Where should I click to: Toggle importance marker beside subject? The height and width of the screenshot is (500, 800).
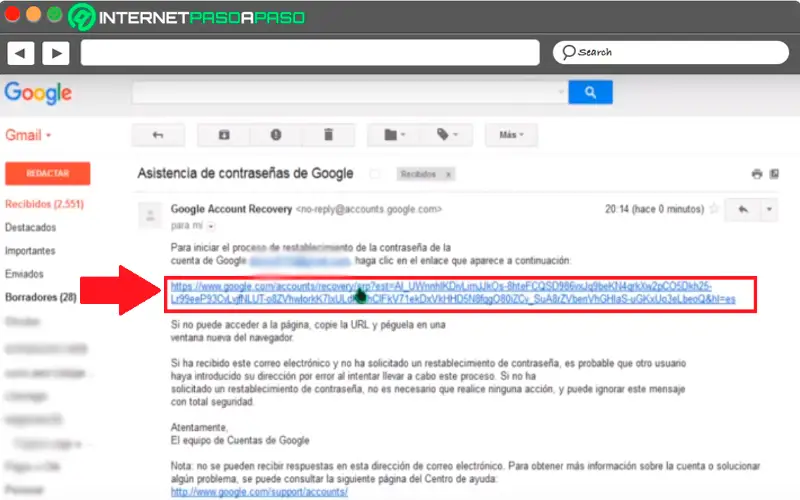click(374, 174)
